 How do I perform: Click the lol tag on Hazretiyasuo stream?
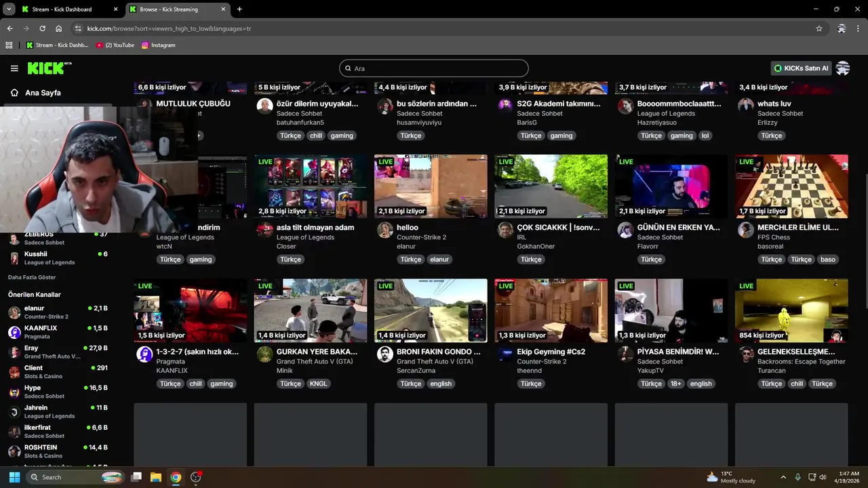tap(705, 136)
